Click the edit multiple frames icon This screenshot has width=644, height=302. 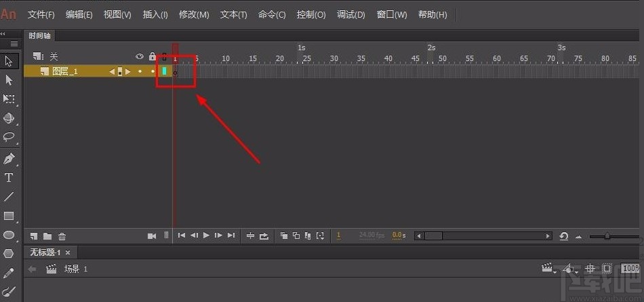pyautogui.click(x=308, y=235)
